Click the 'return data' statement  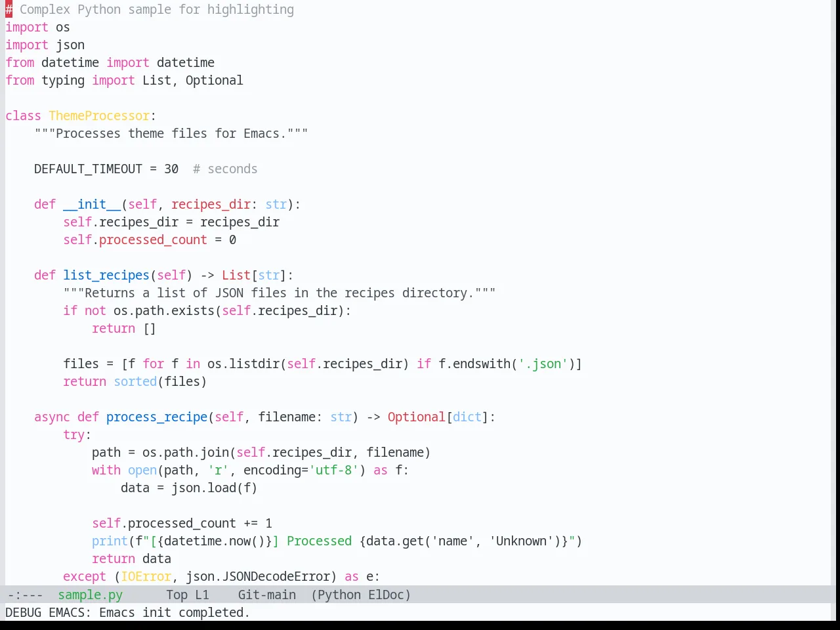131,558
